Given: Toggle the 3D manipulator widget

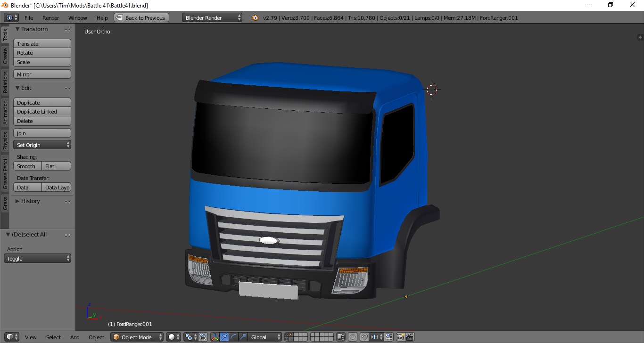Looking at the screenshot, I should pyautogui.click(x=215, y=337).
